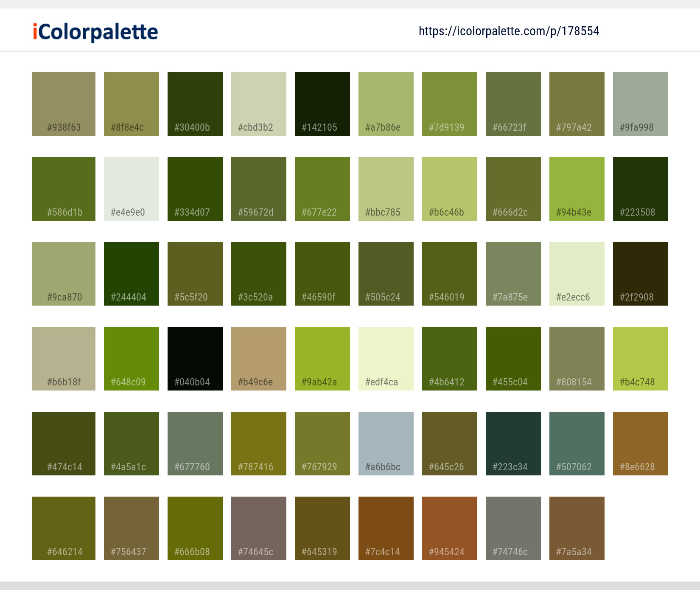Pick the #46590f swatch

(x=322, y=274)
